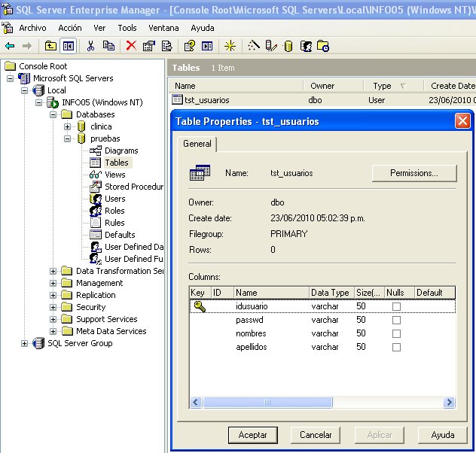This screenshot has height=453, width=476.
Task: Toggle Nulls checkbox for idusuario
Action: [x=396, y=306]
